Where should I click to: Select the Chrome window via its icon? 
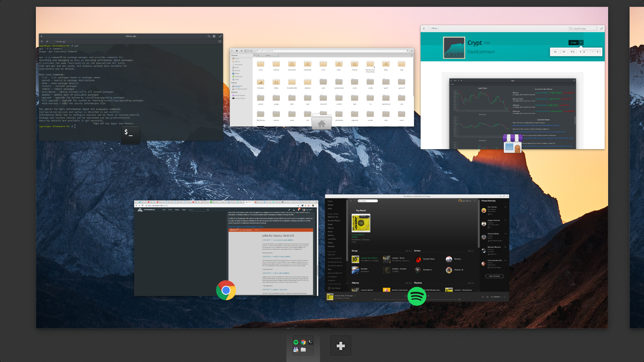coord(226,290)
